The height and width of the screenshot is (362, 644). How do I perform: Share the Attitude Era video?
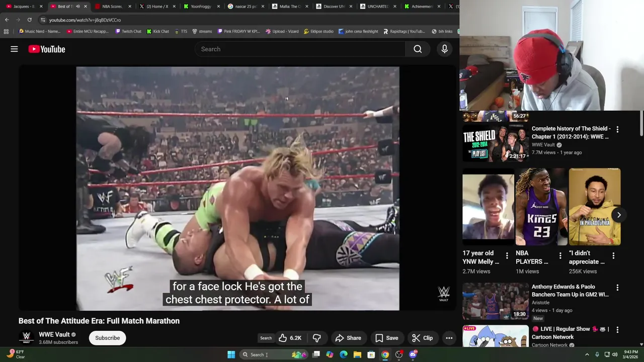(348, 338)
